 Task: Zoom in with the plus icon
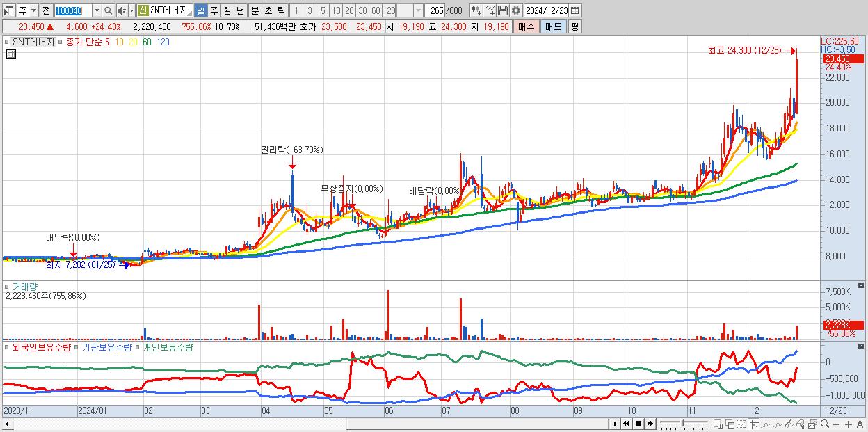point(849,424)
